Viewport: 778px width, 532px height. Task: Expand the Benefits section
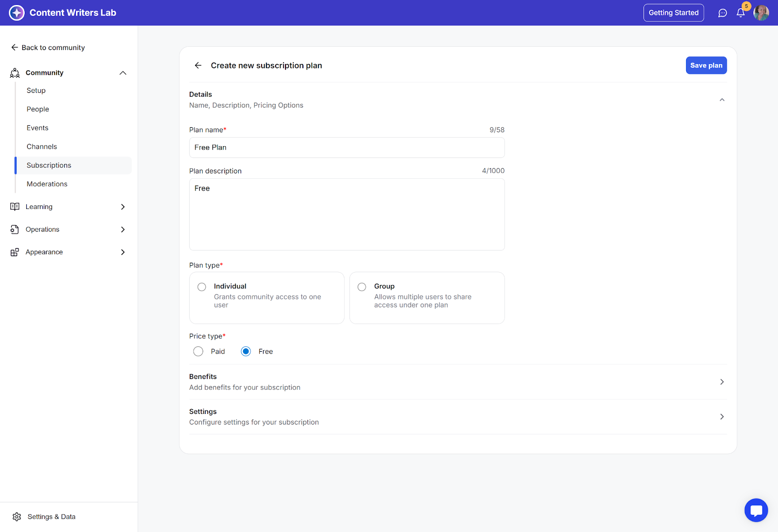pos(722,382)
